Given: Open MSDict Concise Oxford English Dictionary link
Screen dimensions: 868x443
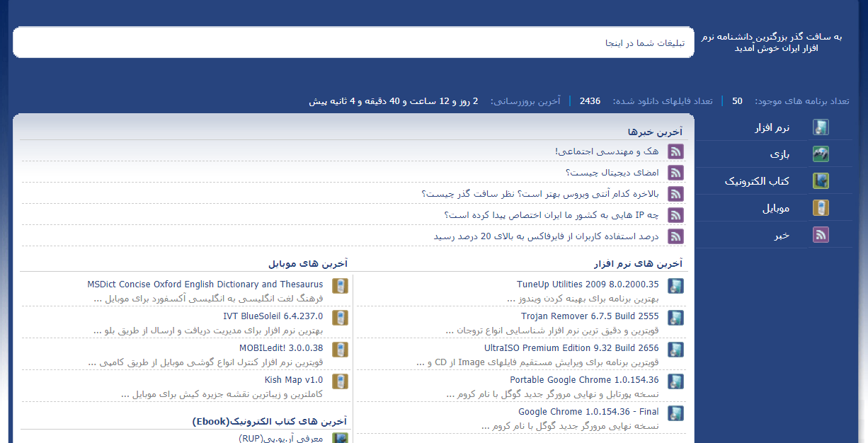Looking at the screenshot, I should [205, 284].
